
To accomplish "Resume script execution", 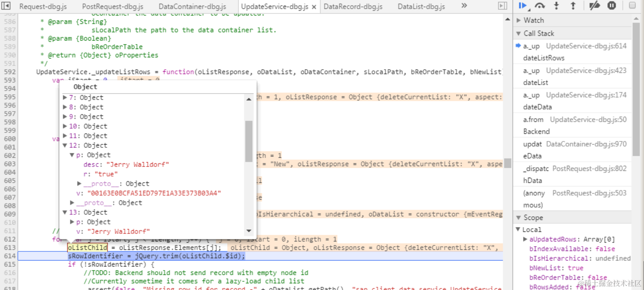I will pos(522,6).
